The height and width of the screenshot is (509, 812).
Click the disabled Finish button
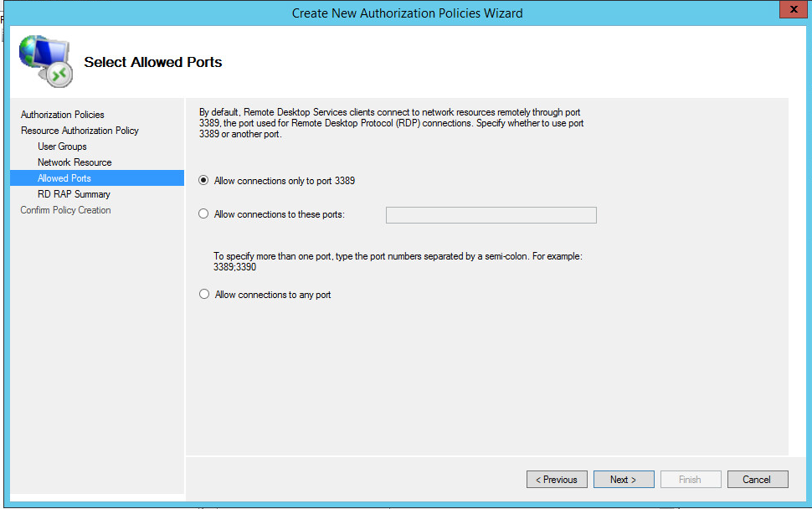(691, 480)
